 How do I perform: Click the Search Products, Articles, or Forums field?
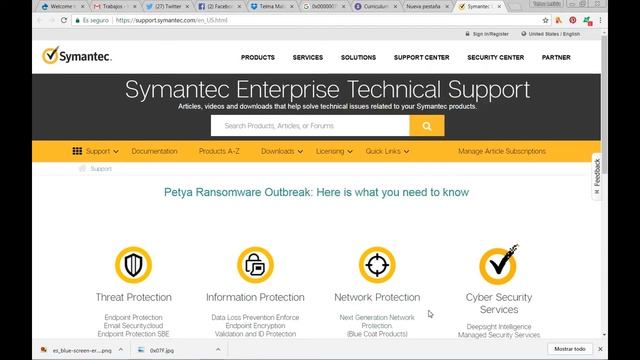click(x=310, y=126)
